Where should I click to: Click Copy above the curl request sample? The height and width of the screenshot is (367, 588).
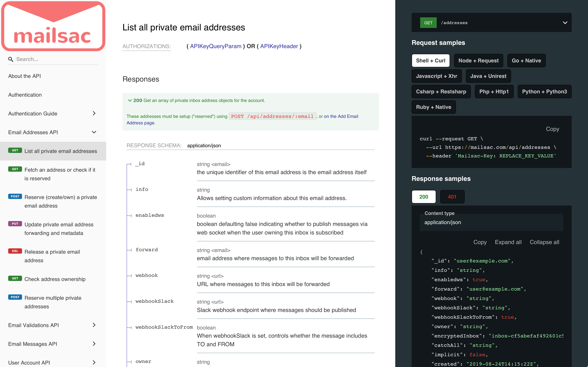coord(552,129)
